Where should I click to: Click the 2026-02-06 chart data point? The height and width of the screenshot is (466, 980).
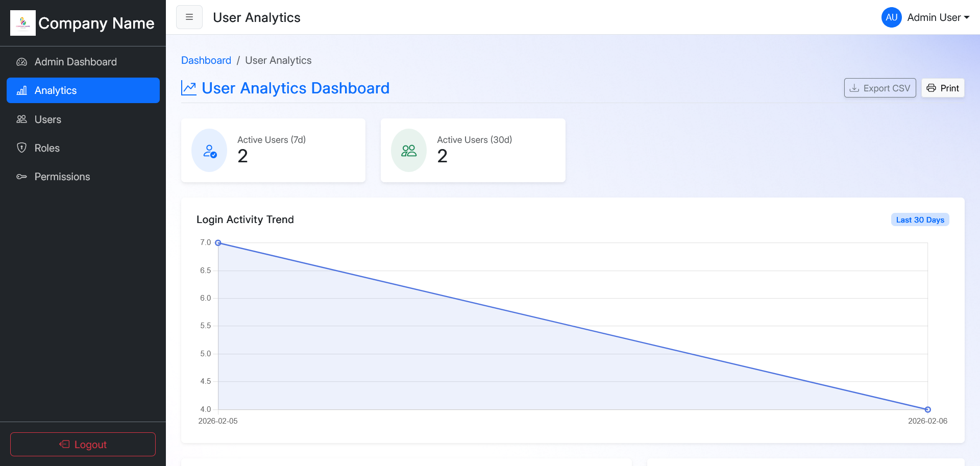click(927, 409)
